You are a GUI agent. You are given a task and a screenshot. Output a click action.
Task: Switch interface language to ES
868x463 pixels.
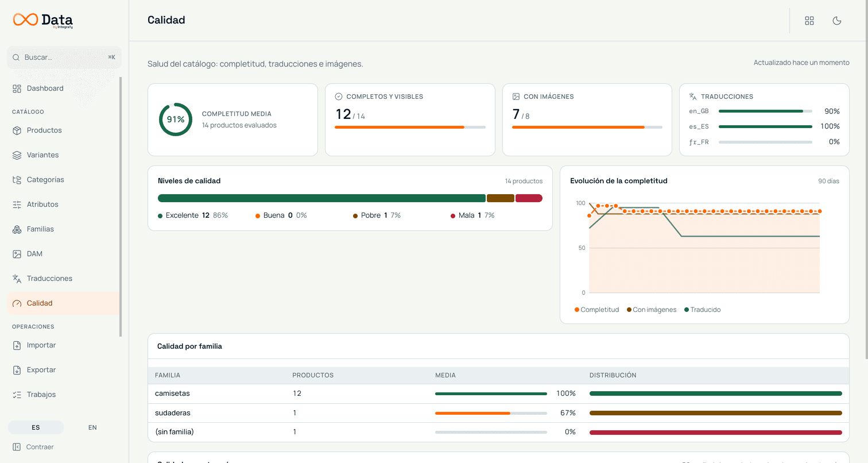click(x=36, y=427)
